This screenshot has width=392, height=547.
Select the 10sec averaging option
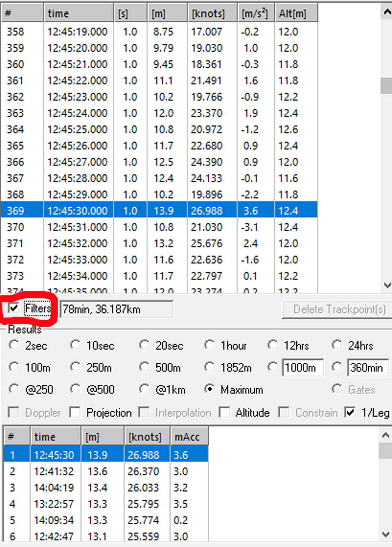click(75, 345)
